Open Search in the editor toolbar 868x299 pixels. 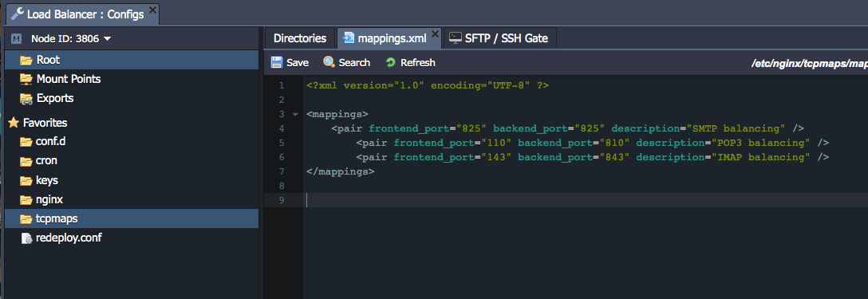tap(346, 62)
